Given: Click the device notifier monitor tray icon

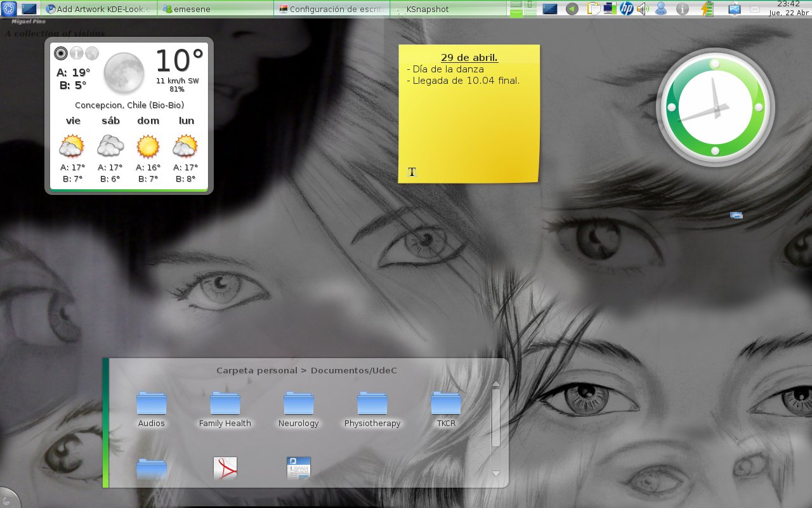Looking at the screenshot, I should [x=735, y=9].
